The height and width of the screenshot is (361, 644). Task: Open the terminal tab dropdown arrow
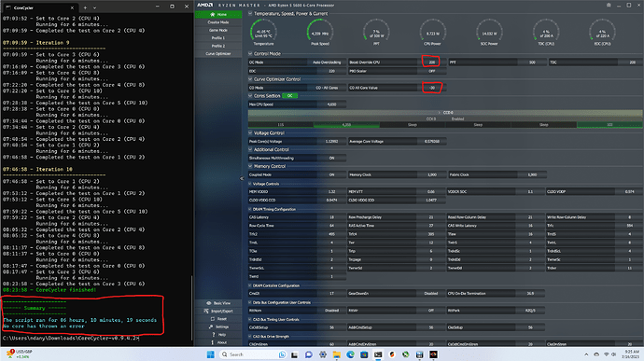94,7
